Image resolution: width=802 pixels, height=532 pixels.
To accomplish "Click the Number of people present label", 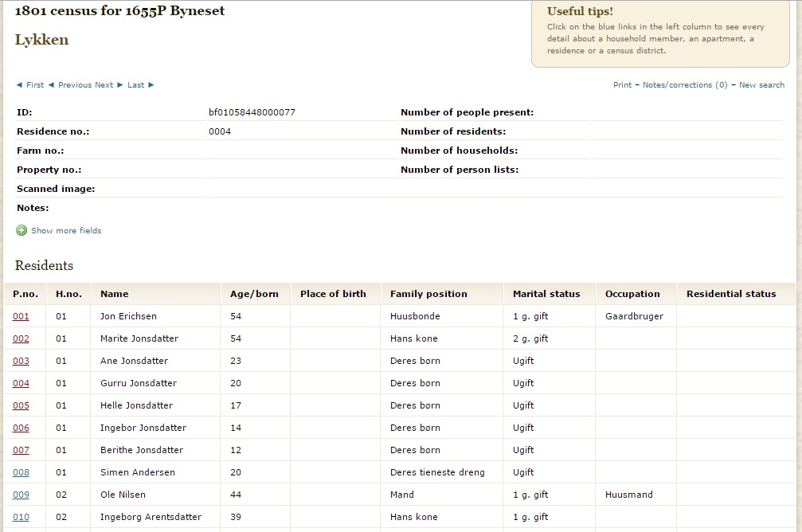I will coord(467,112).
